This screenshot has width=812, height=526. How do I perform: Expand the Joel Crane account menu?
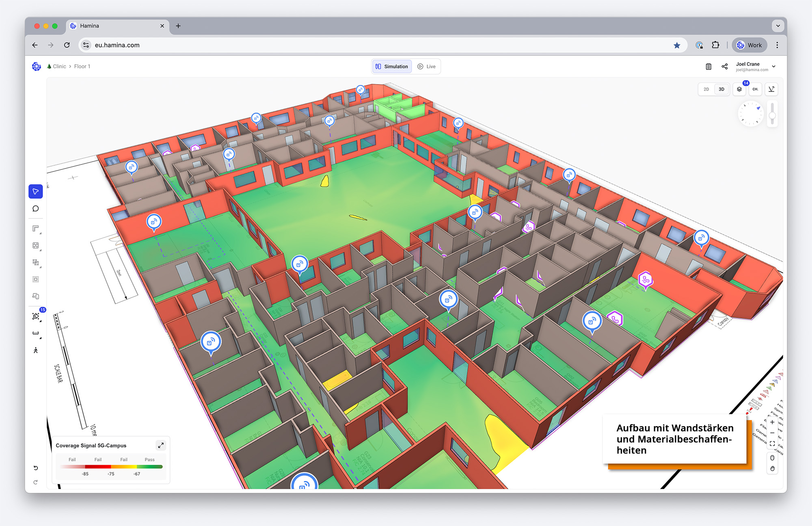pos(773,67)
